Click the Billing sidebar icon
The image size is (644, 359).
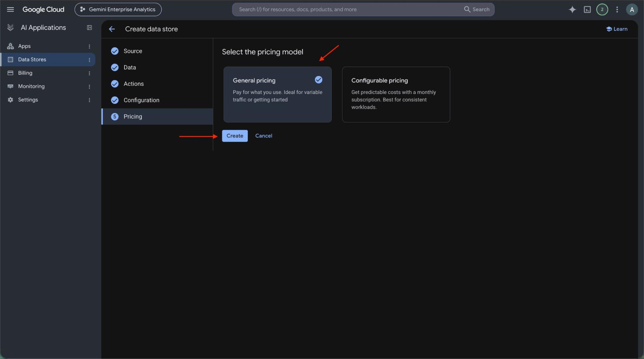pos(10,73)
